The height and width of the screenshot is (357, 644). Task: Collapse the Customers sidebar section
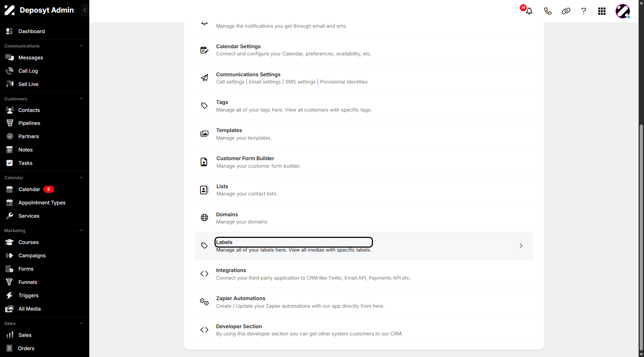[81, 99]
